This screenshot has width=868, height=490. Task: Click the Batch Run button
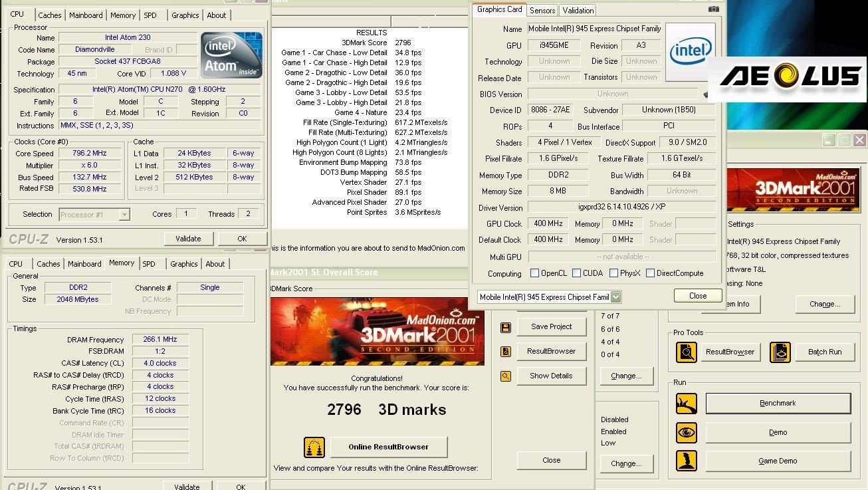tap(825, 352)
